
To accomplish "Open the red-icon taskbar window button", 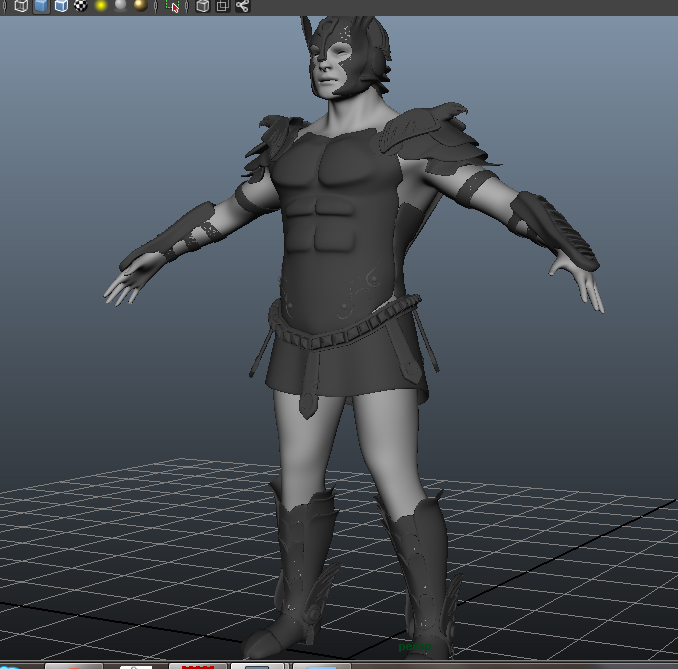I will [x=198, y=666].
